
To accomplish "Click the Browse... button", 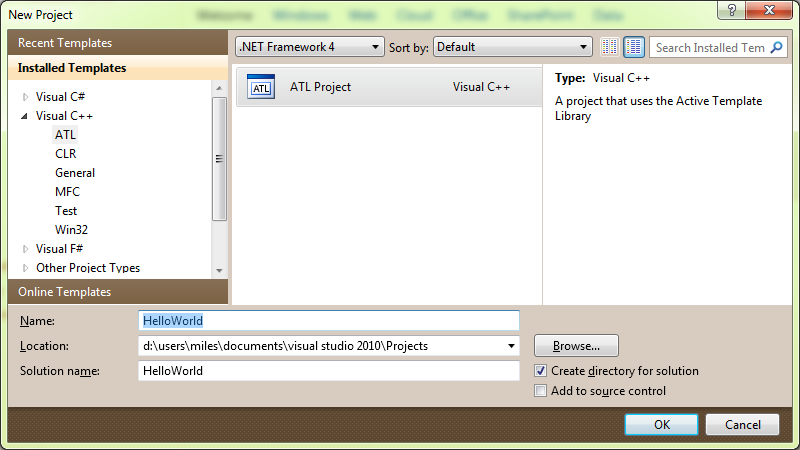I will coord(576,346).
